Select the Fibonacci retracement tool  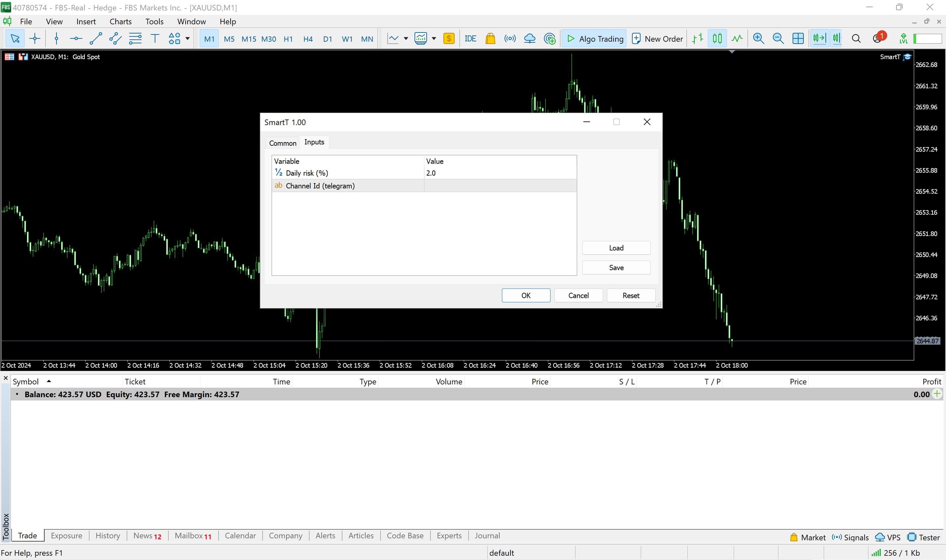135,38
